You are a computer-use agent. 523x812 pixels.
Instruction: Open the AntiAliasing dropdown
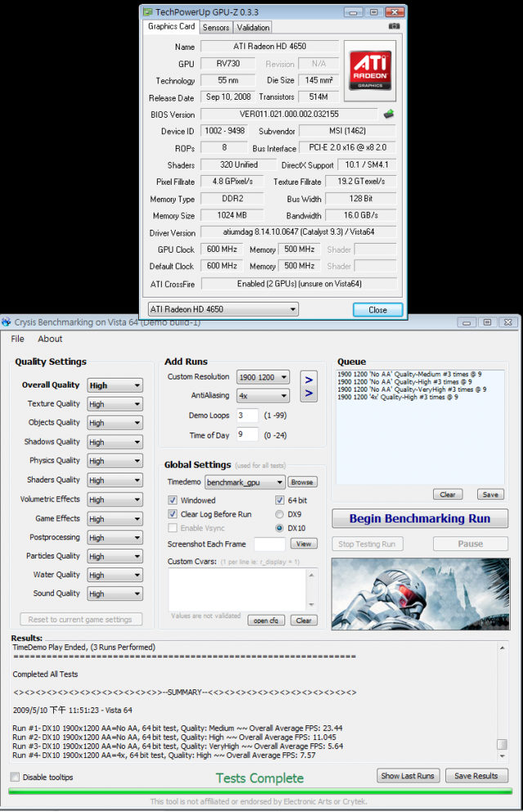pyautogui.click(x=263, y=396)
